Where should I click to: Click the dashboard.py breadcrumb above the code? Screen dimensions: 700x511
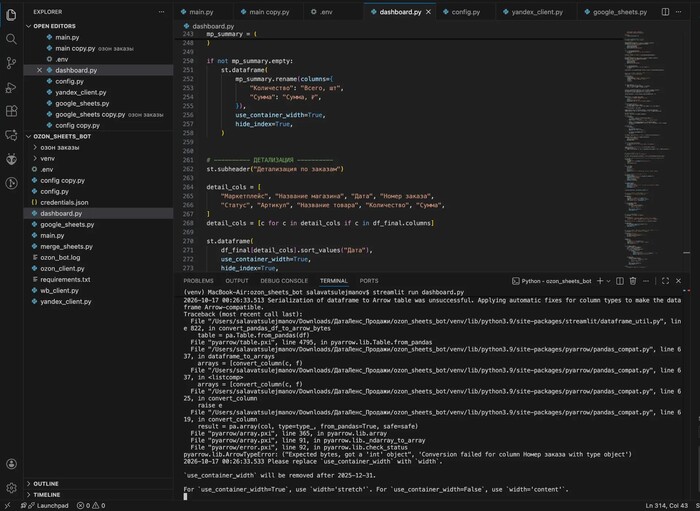pyautogui.click(x=208, y=26)
